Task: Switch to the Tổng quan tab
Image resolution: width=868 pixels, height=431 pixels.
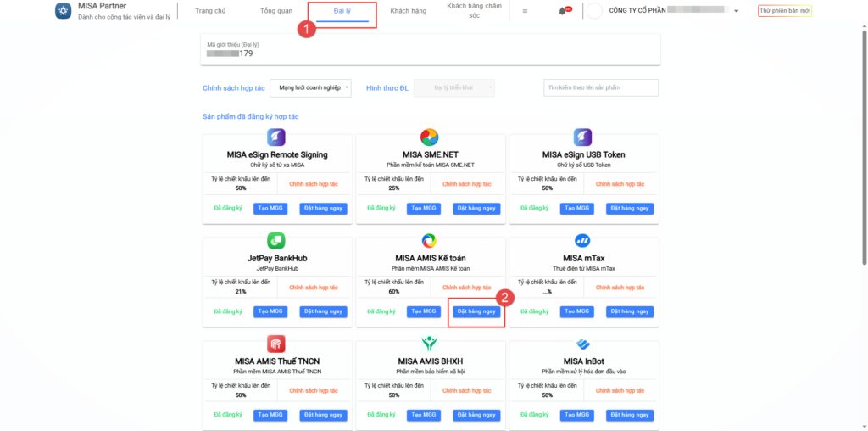Action: [275, 11]
